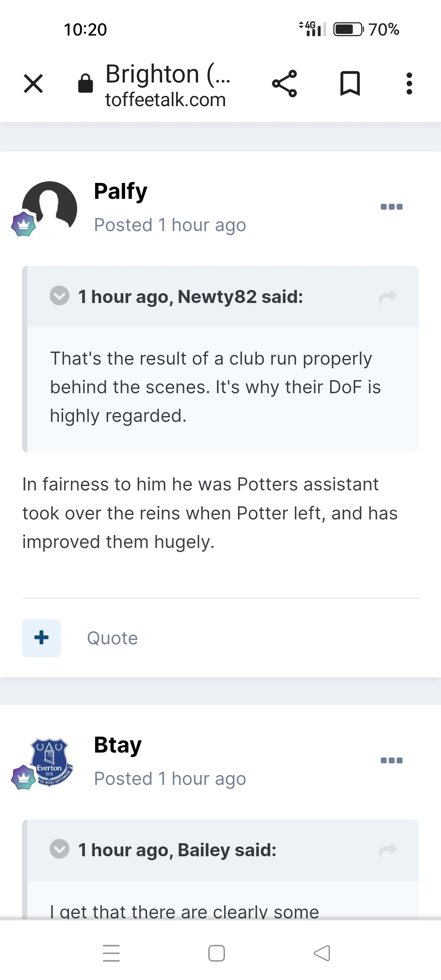Open Palfy's profile avatar

pyautogui.click(x=49, y=209)
